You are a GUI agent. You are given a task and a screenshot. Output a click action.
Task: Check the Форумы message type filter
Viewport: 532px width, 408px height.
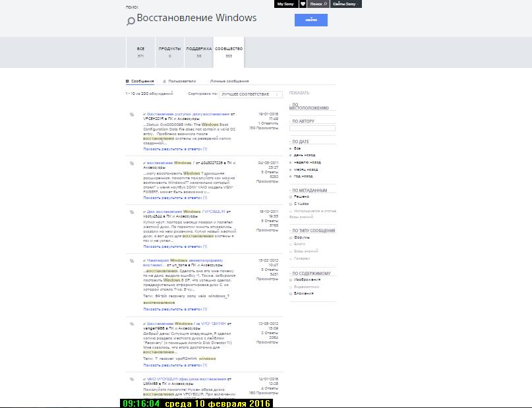coord(291,238)
